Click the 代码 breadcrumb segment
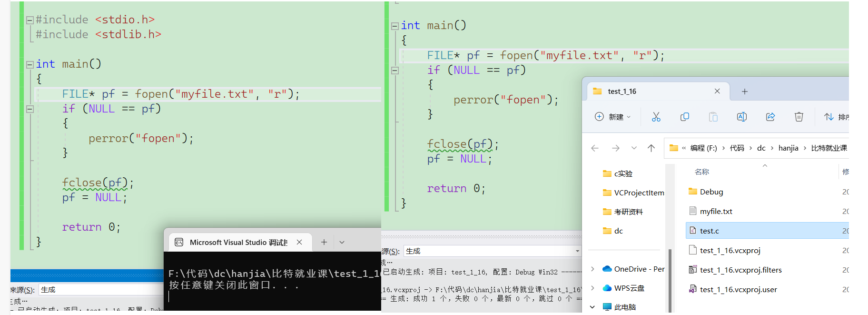 click(737, 148)
